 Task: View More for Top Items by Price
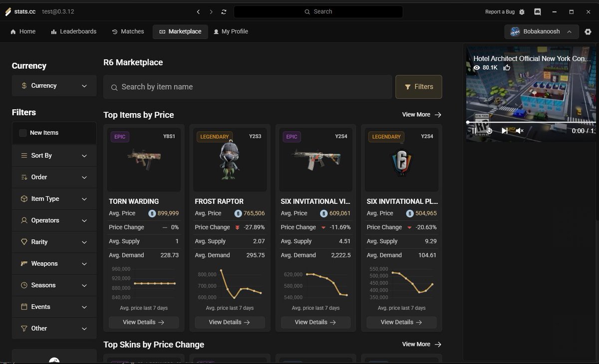(x=422, y=115)
